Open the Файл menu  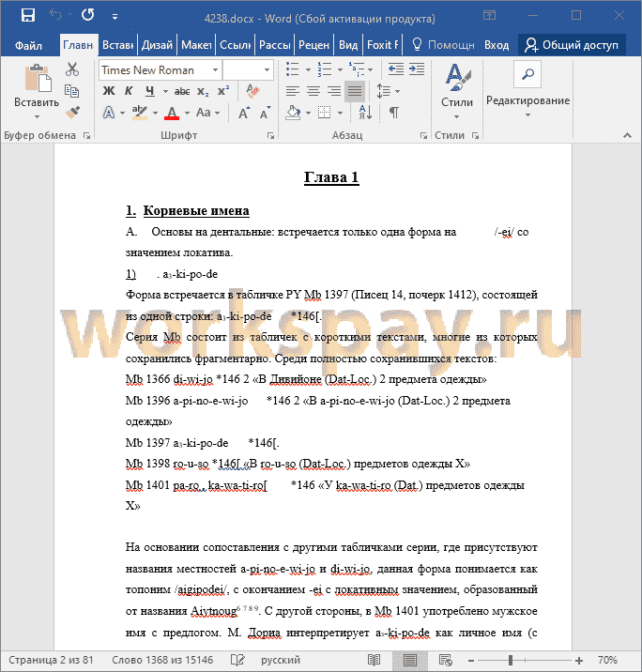point(29,45)
